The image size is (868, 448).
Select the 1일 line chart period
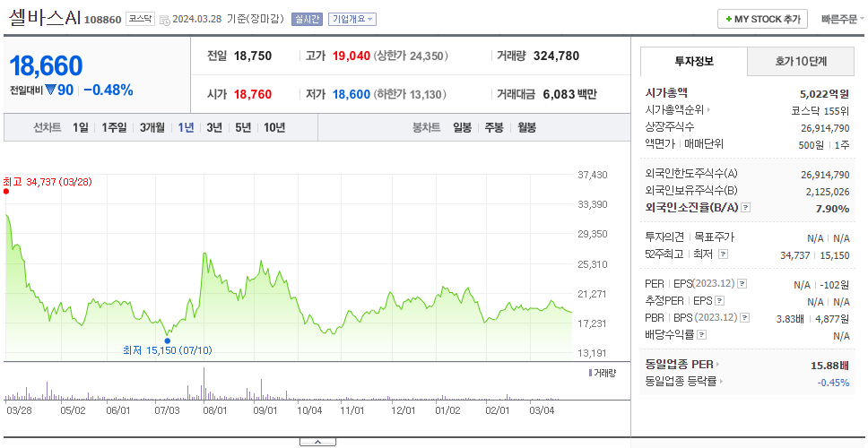[81, 128]
